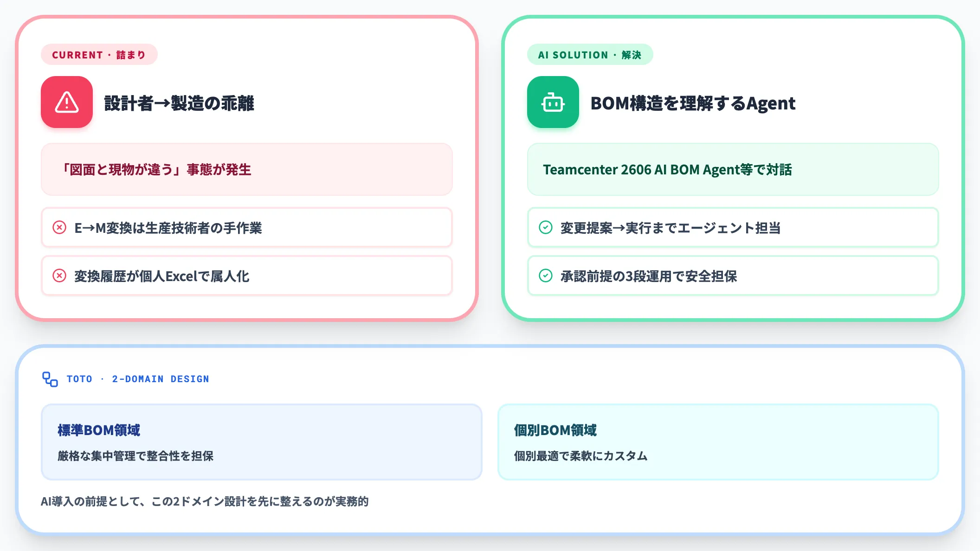Click the X icon beside 変換履歴が個人Excelで属人化

[x=59, y=275]
